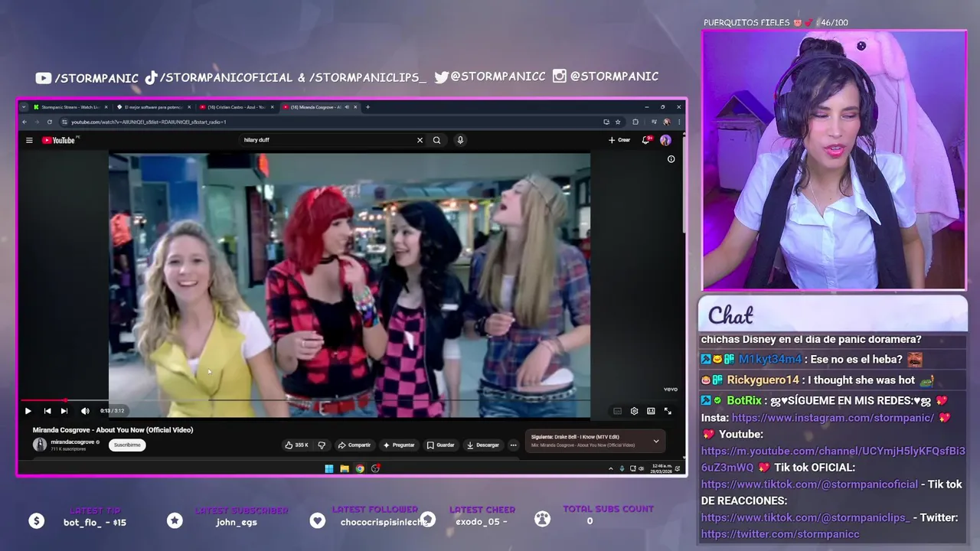Viewport: 980px width, 551px height.
Task: Click the browser address bar URL
Action: click(149, 122)
